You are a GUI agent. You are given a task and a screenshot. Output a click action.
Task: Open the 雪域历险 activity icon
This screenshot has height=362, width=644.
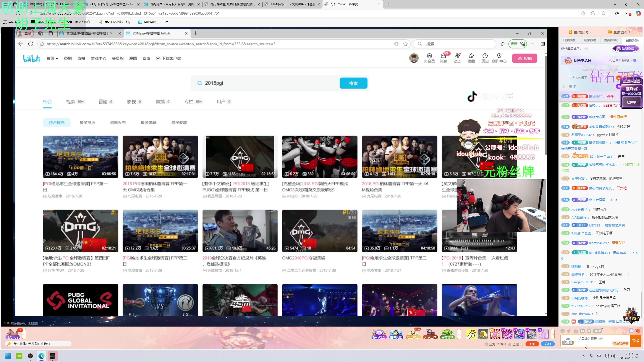pyautogui.click(x=396, y=334)
